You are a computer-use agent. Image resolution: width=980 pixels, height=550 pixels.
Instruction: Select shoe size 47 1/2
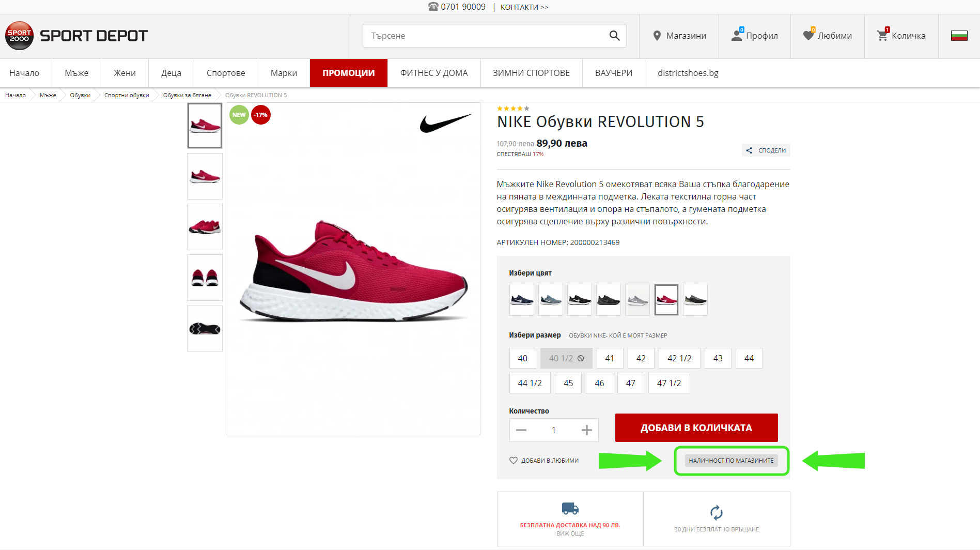669,383
